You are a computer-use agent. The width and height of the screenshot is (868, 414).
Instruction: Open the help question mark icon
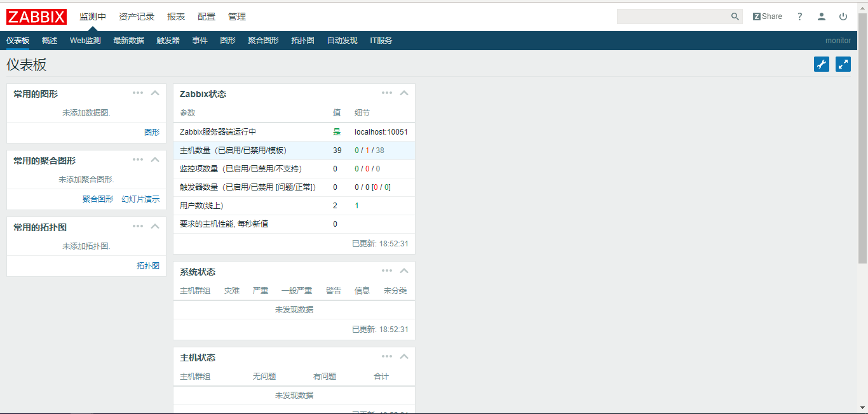[800, 17]
